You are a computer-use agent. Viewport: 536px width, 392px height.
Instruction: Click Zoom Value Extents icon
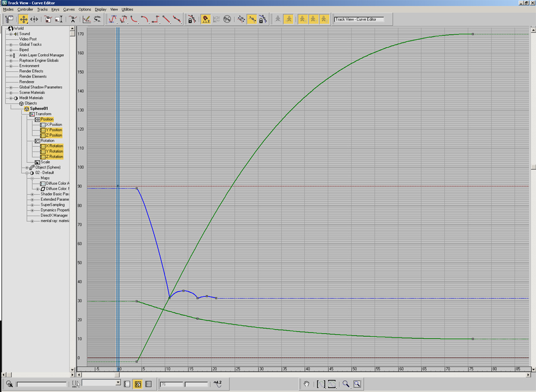pyautogui.click(x=332, y=384)
